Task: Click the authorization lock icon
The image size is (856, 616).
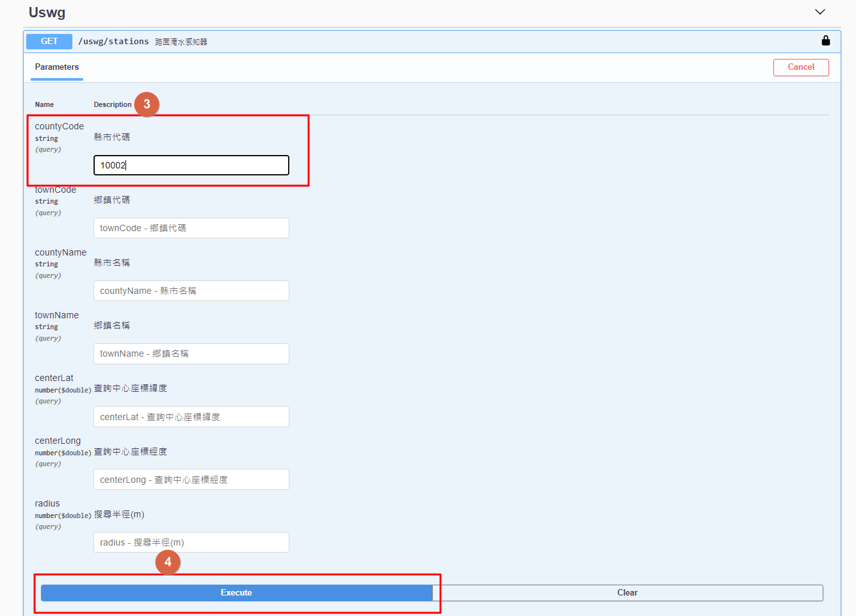Action: tap(825, 41)
